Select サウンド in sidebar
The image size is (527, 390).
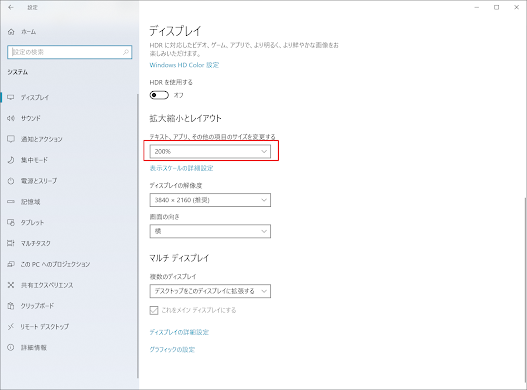(31, 118)
